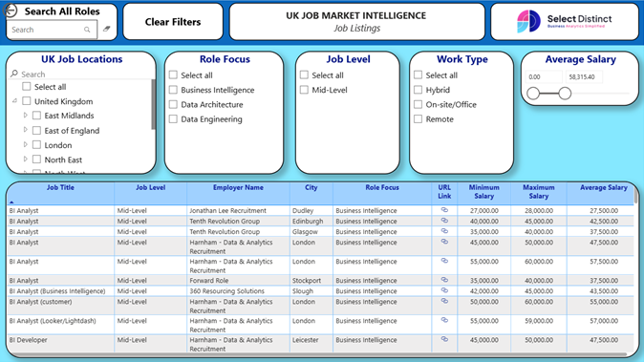Check Select all in UK Job Locations
644x362 pixels.
point(27,86)
